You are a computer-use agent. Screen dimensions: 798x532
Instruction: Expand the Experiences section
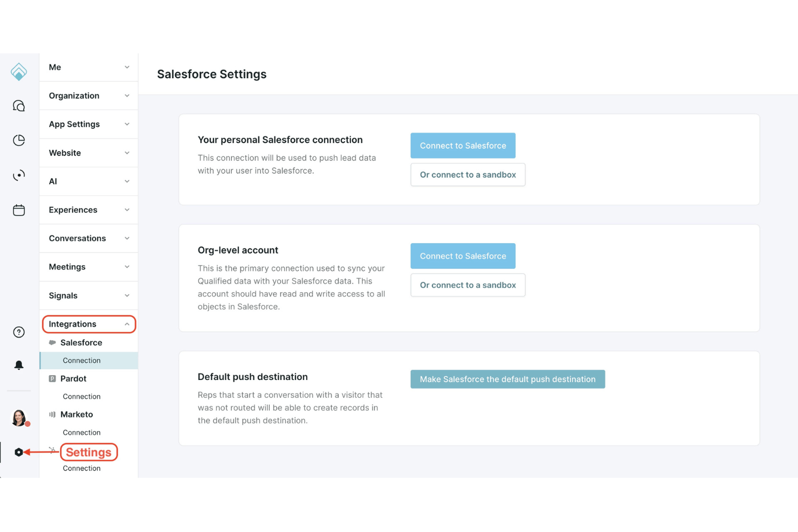coord(89,210)
